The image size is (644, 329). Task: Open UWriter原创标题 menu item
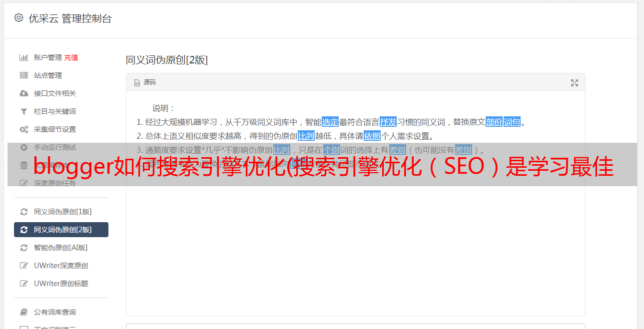(x=61, y=284)
